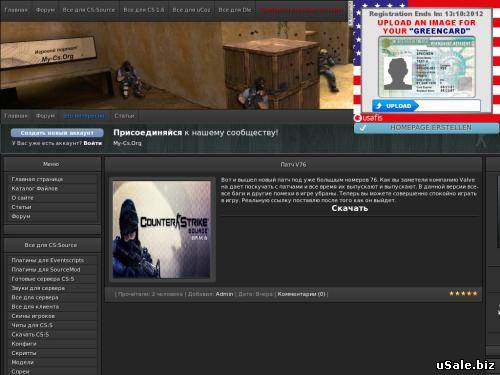Select Читы для CS:S in the sidebar list
The width and height of the screenshot is (500, 375).
(x=32, y=325)
